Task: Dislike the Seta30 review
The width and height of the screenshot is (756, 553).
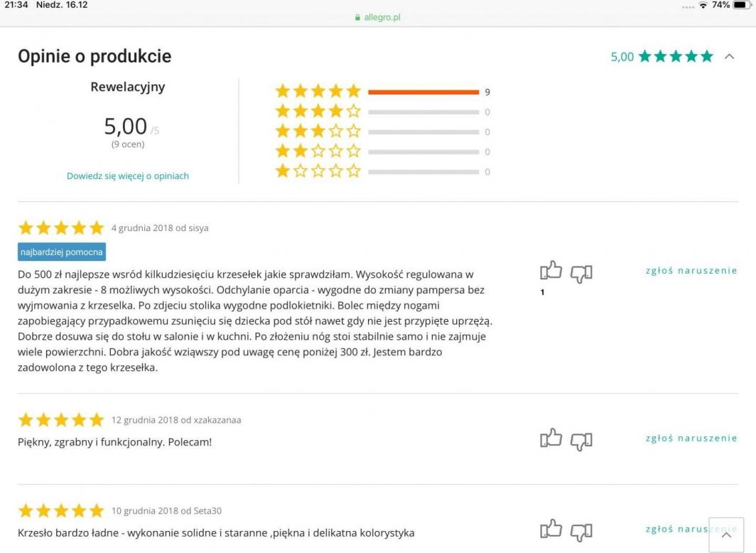Action: 581,532
